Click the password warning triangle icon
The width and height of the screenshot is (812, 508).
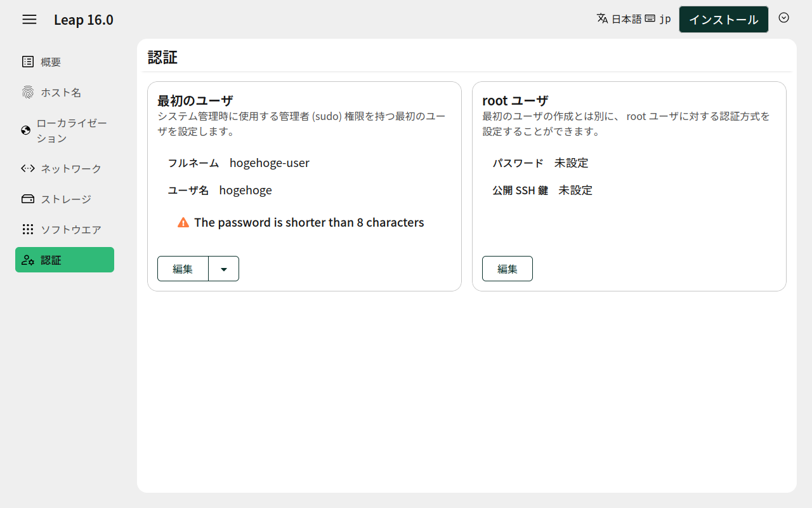click(x=183, y=222)
